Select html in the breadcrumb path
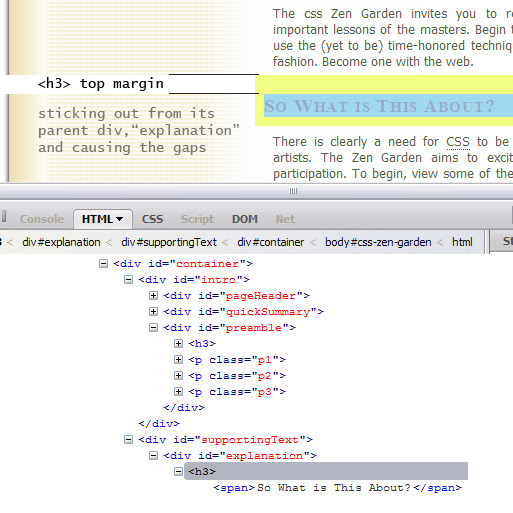513x513 pixels. (462, 242)
